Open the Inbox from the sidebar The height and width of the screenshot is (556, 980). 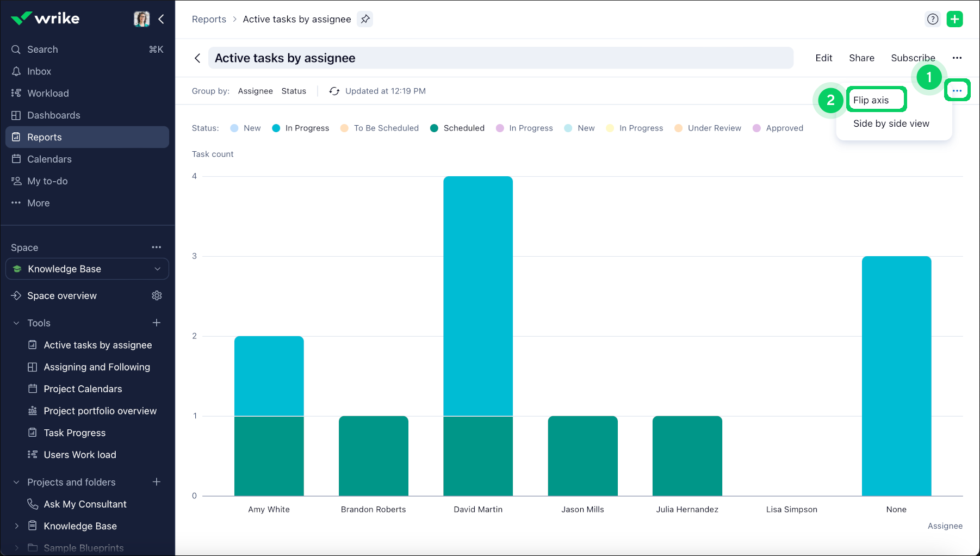pos(39,71)
